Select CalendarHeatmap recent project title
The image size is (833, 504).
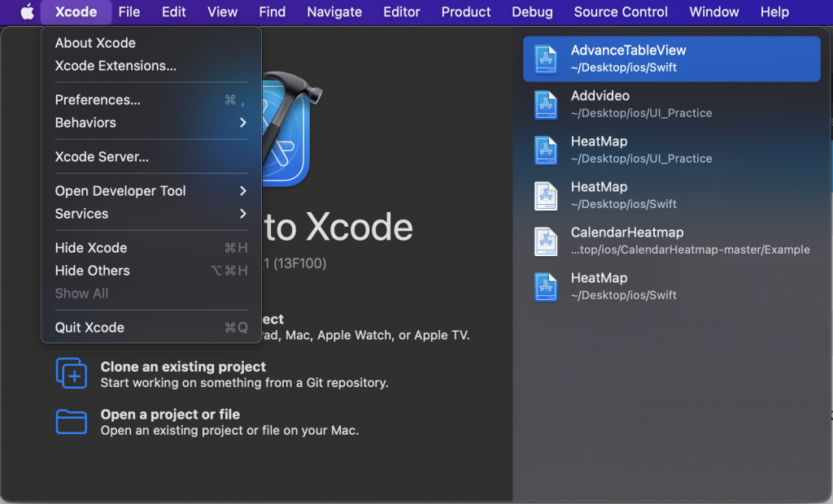pos(627,232)
